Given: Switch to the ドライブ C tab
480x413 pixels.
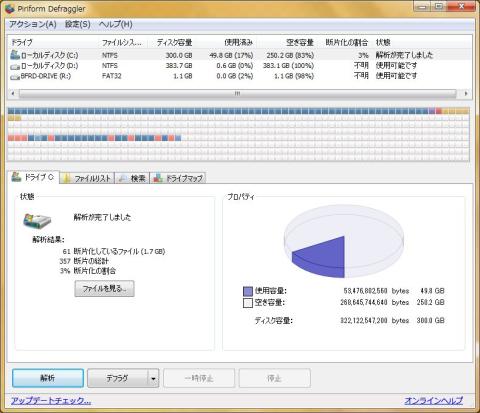Looking at the screenshot, I should [x=35, y=177].
